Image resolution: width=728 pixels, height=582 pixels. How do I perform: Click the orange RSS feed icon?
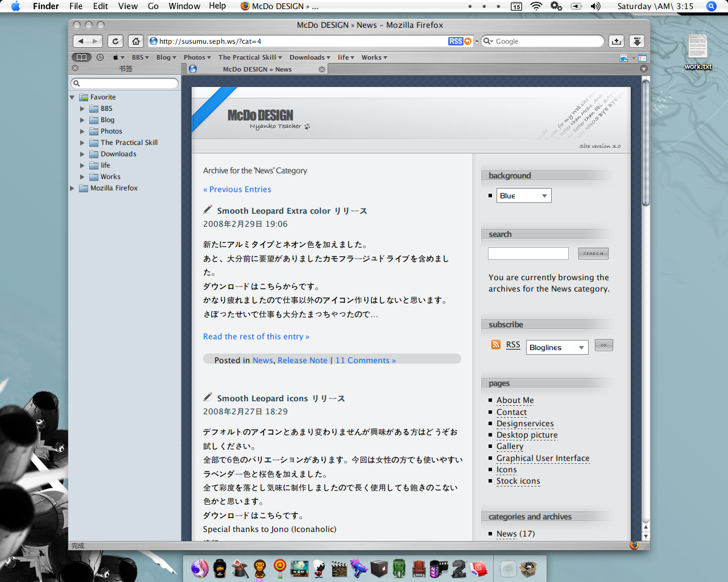coord(496,345)
